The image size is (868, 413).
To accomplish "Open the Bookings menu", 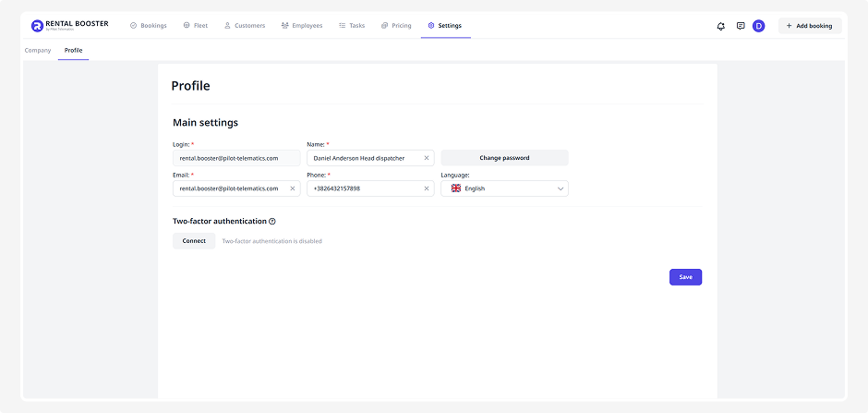I will (x=148, y=26).
